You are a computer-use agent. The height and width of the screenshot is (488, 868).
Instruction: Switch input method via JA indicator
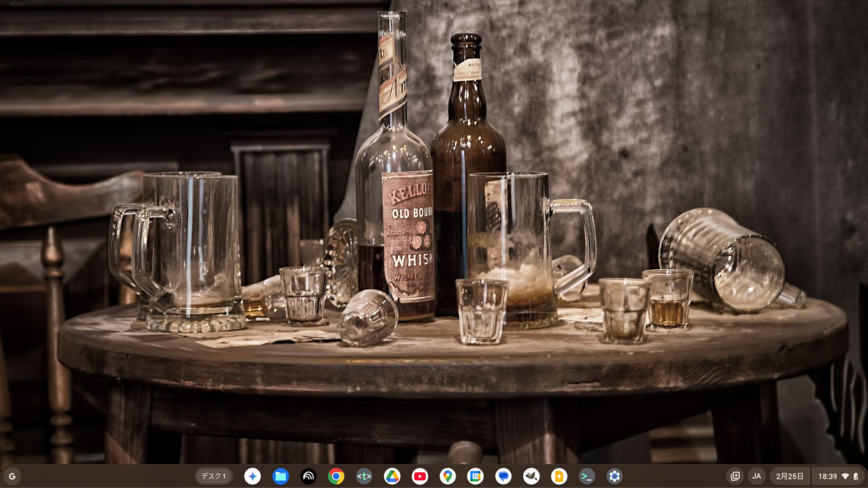[757, 476]
